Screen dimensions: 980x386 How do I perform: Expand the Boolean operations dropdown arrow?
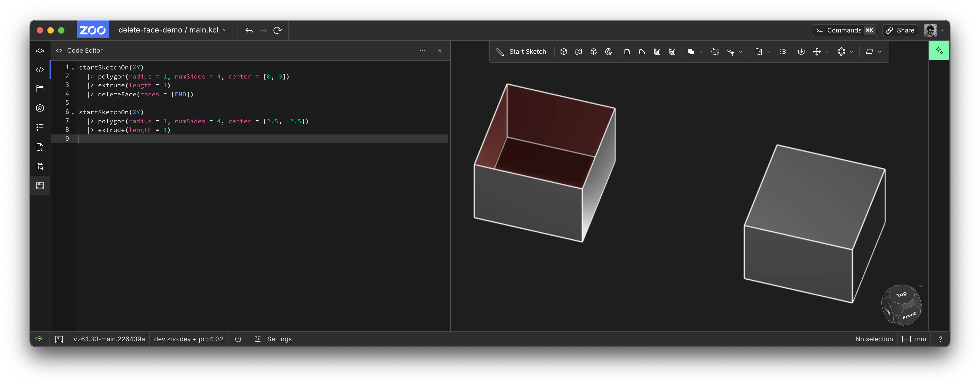click(701, 52)
